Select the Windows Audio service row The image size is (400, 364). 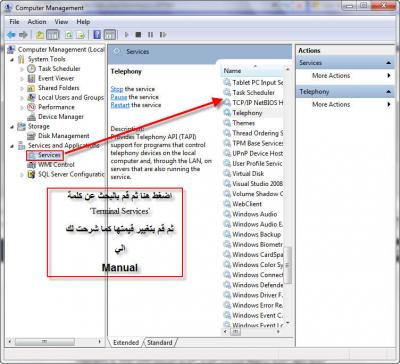point(253,214)
